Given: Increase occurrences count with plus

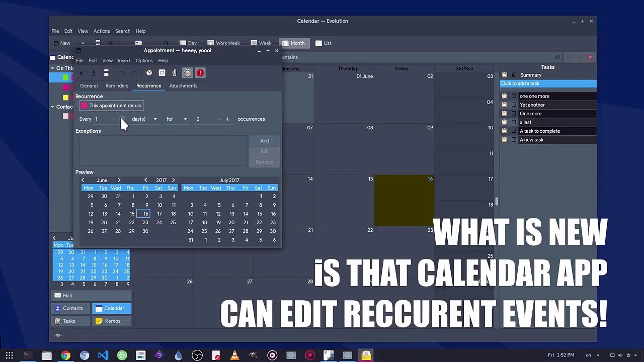Looking at the screenshot, I should (227, 119).
